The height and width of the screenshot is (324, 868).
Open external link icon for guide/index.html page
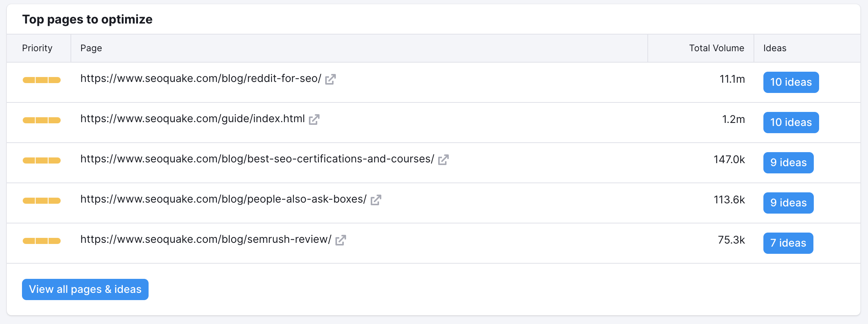pyautogui.click(x=314, y=120)
